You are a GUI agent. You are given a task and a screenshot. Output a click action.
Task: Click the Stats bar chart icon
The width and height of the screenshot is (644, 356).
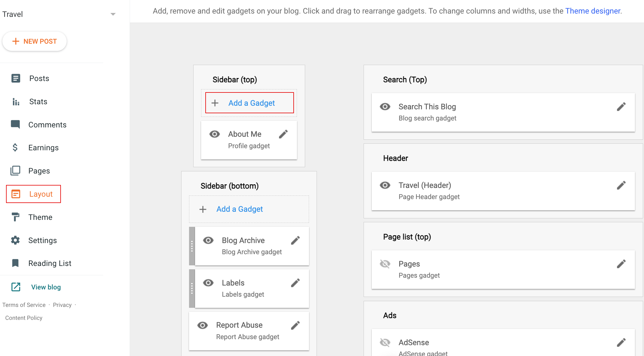pos(16,102)
